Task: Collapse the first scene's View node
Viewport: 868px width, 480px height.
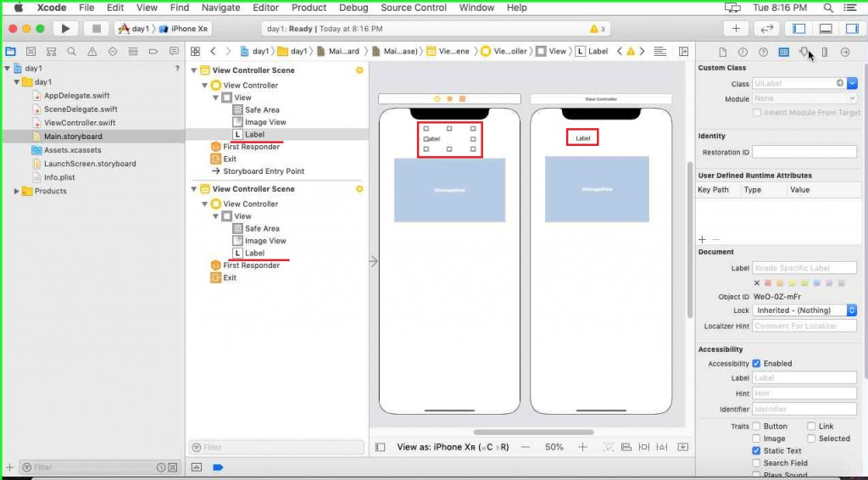Action: 216,98
